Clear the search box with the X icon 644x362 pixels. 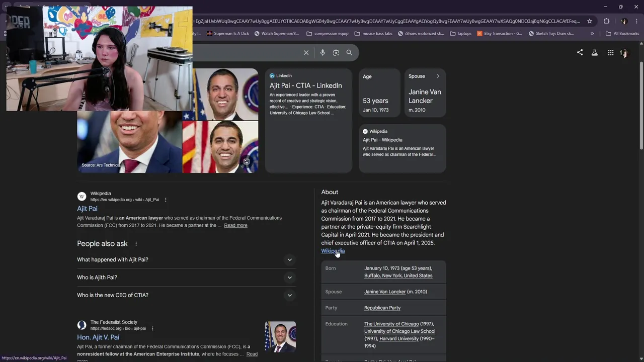[306, 53]
